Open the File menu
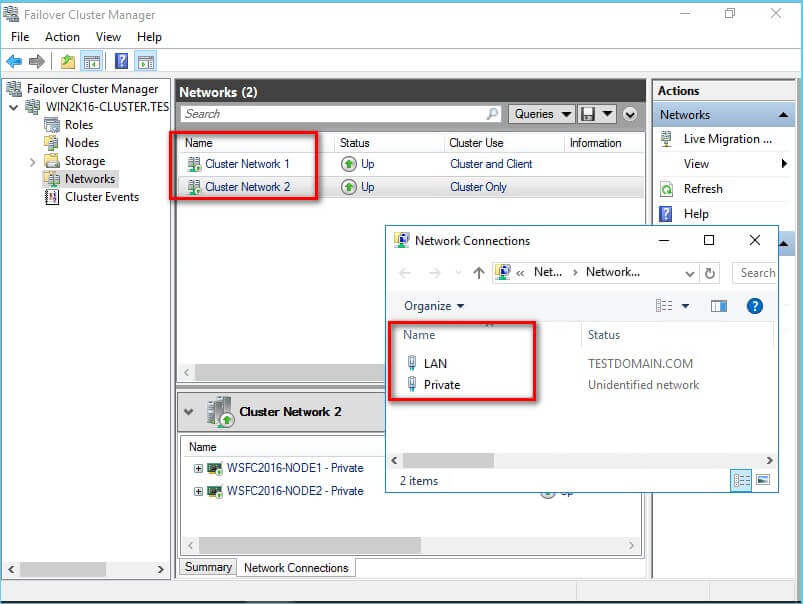Screen dimensions: 803x604 (20, 37)
